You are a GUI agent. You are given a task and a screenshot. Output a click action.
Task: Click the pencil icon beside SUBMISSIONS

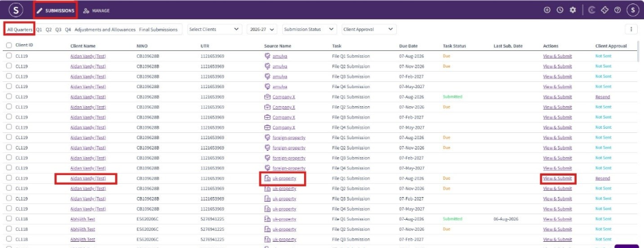click(x=39, y=11)
